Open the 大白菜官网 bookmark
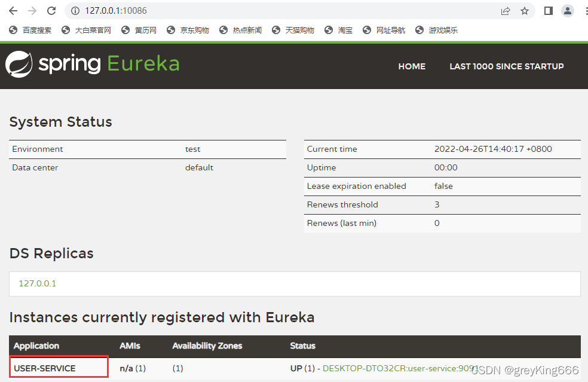The image size is (588, 382). (86, 30)
